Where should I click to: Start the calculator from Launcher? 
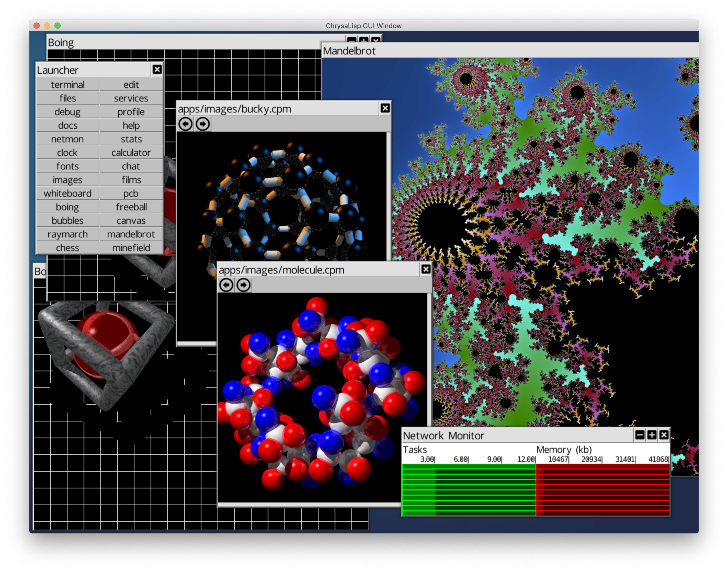pyautogui.click(x=131, y=153)
